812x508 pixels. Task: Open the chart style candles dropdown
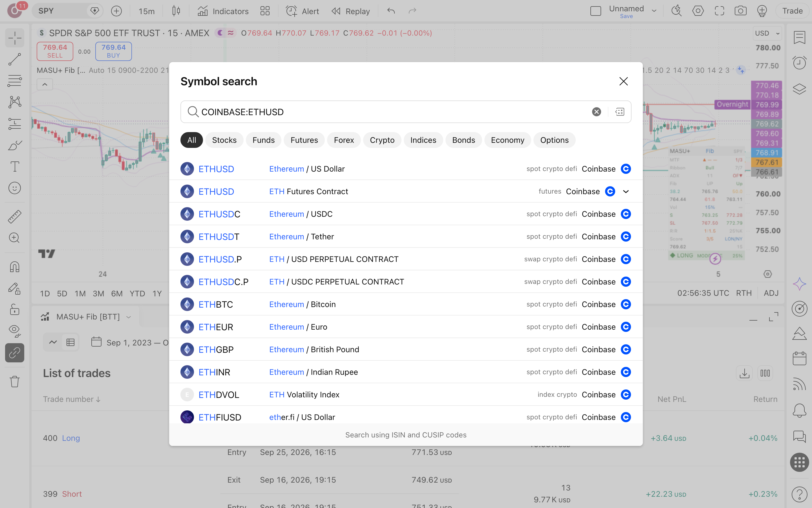pyautogui.click(x=176, y=11)
